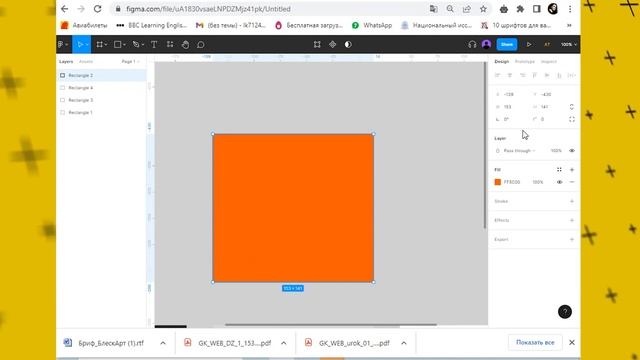
Task: Toggle Constrain proportions link
Action: point(572,107)
